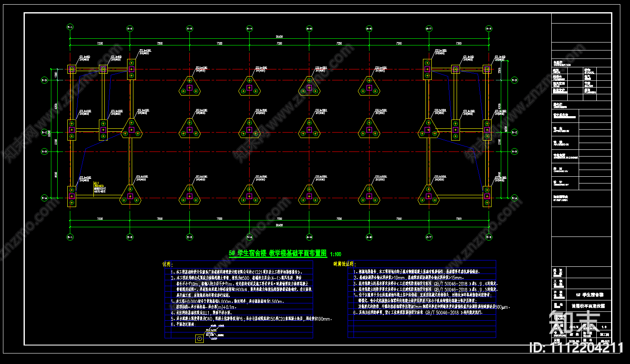Screen dimensions: 630x364
Task: Click the top-right green grid axis bubble
Action: [x=489, y=29]
